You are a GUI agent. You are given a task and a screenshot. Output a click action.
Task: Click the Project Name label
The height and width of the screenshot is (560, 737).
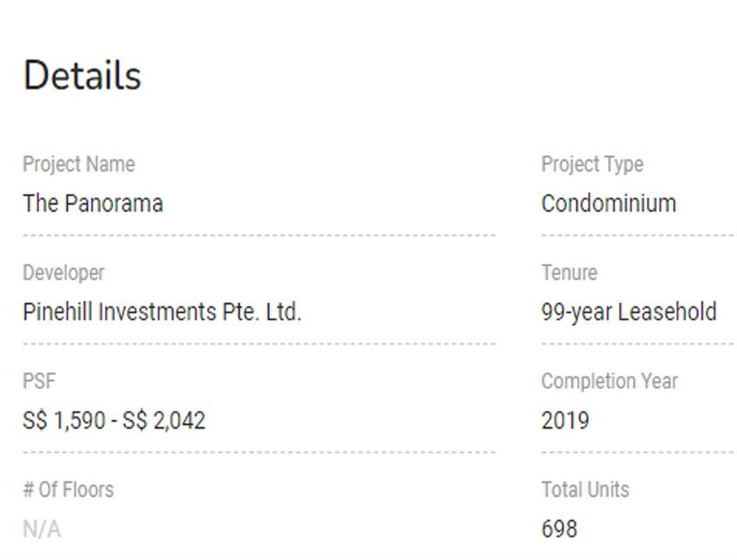(x=78, y=165)
